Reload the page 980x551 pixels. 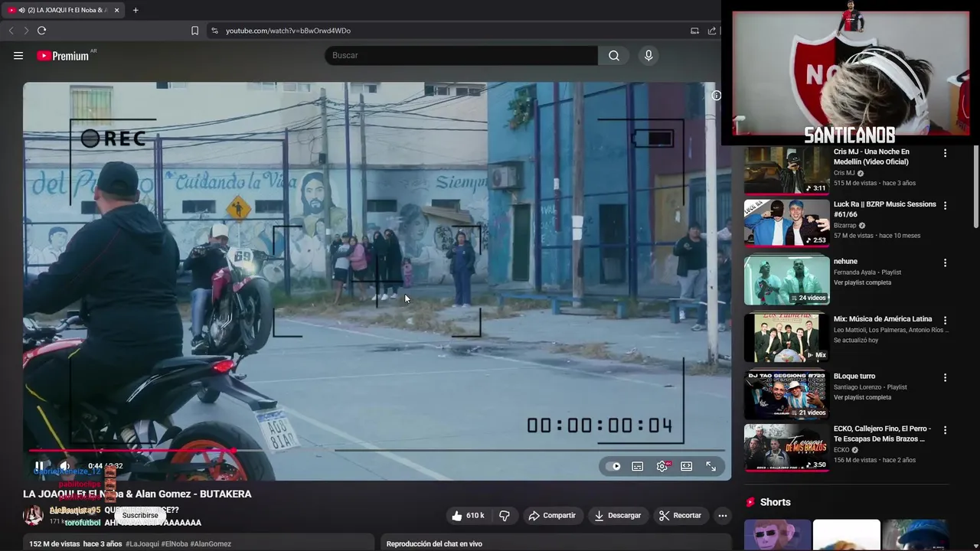coord(42,31)
